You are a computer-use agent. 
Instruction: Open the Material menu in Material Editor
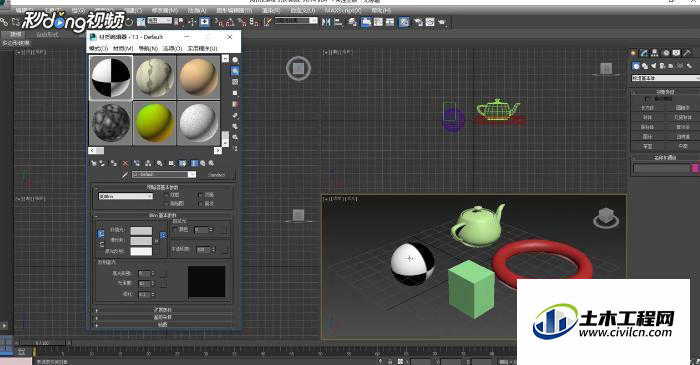point(123,48)
